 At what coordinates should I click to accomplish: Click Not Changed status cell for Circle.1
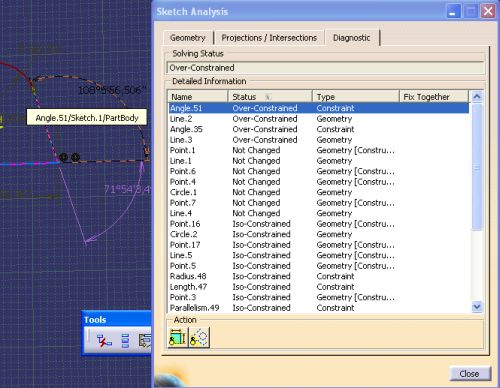256,192
